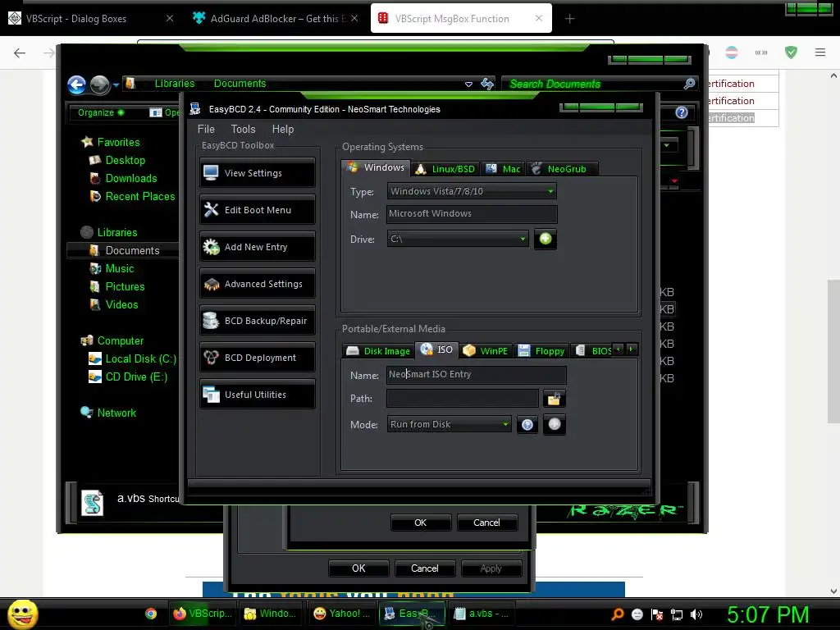Screen dimensions: 840x630
Task: Open BCD Deployment section
Action: coord(257,358)
